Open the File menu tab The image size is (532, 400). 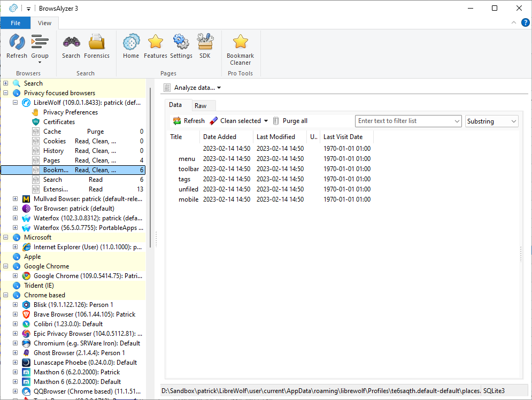(16, 23)
